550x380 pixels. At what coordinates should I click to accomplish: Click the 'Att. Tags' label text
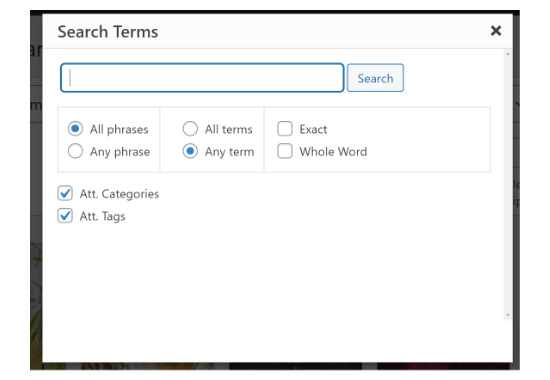point(102,216)
